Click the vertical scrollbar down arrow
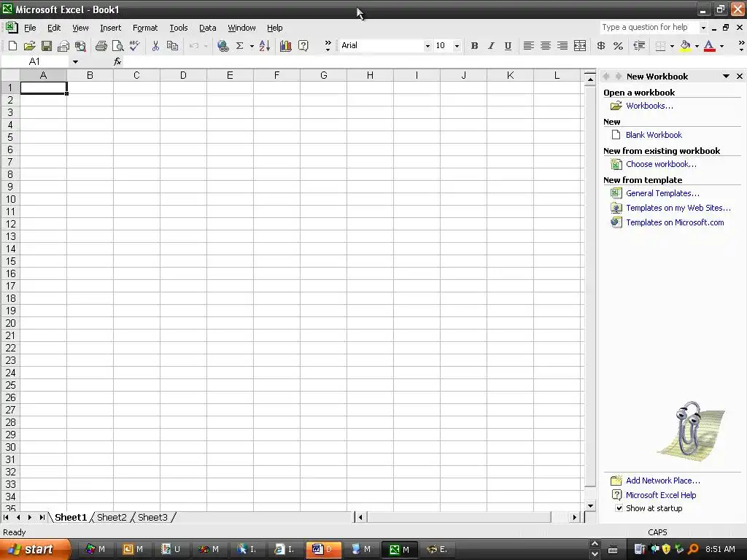The image size is (747, 560). [590, 506]
